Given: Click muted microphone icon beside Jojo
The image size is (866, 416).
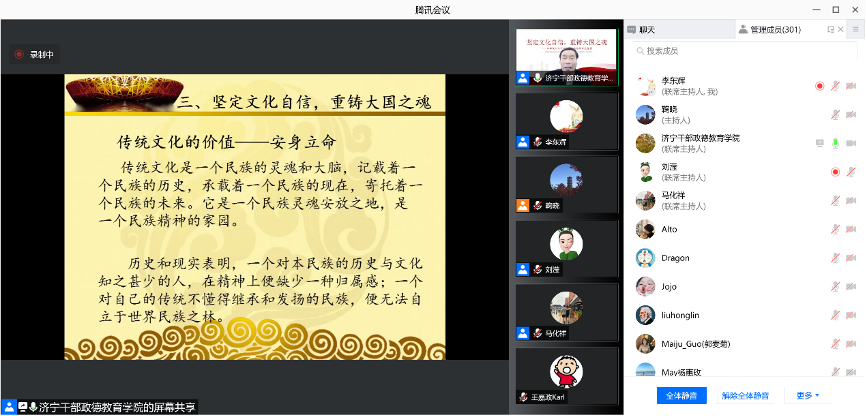Looking at the screenshot, I should point(835,286).
